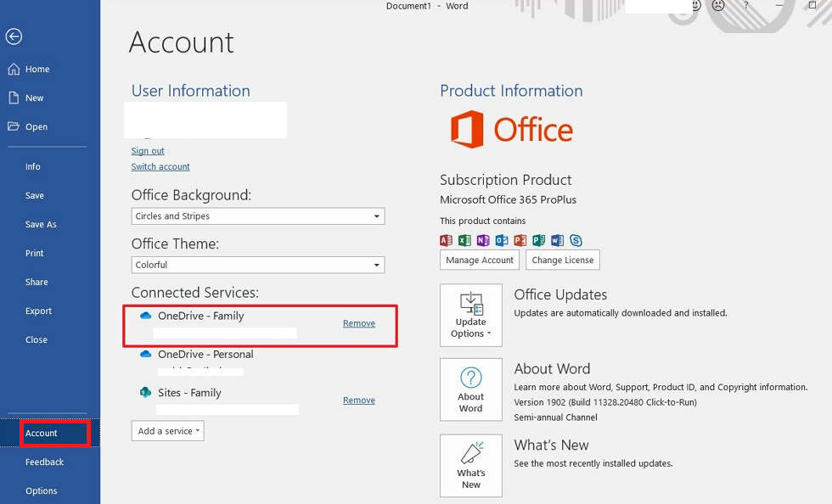This screenshot has height=504, width=832.
Task: Click the Sign out link
Action: (x=148, y=151)
